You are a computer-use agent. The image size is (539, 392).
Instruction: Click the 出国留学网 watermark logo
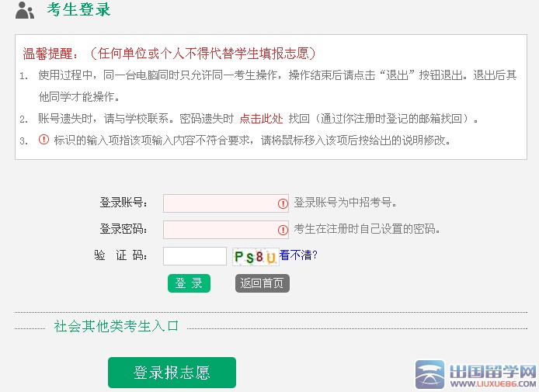pos(475,376)
